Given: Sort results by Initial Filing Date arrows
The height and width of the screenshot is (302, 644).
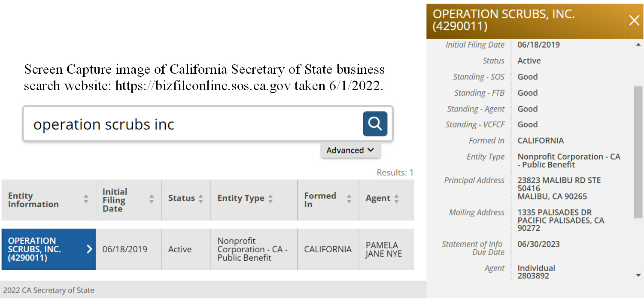Looking at the screenshot, I should pyautogui.click(x=152, y=199).
